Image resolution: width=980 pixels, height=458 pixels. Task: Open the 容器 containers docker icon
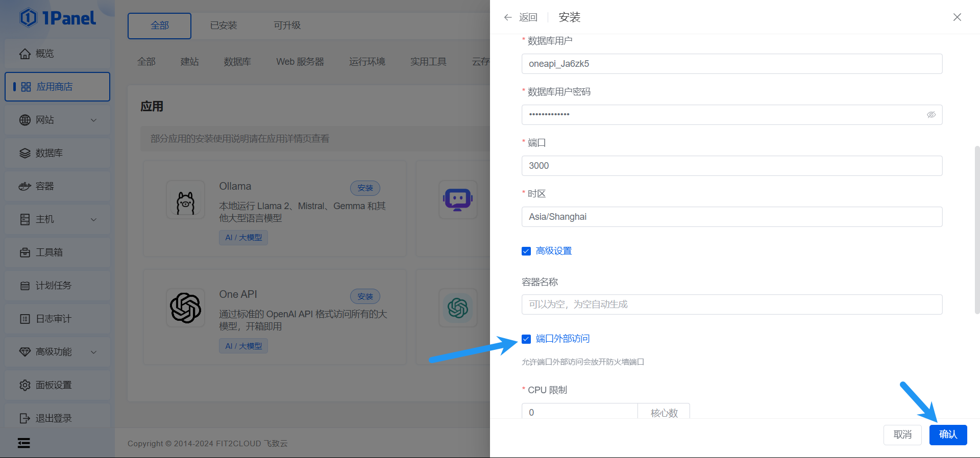[x=24, y=186]
